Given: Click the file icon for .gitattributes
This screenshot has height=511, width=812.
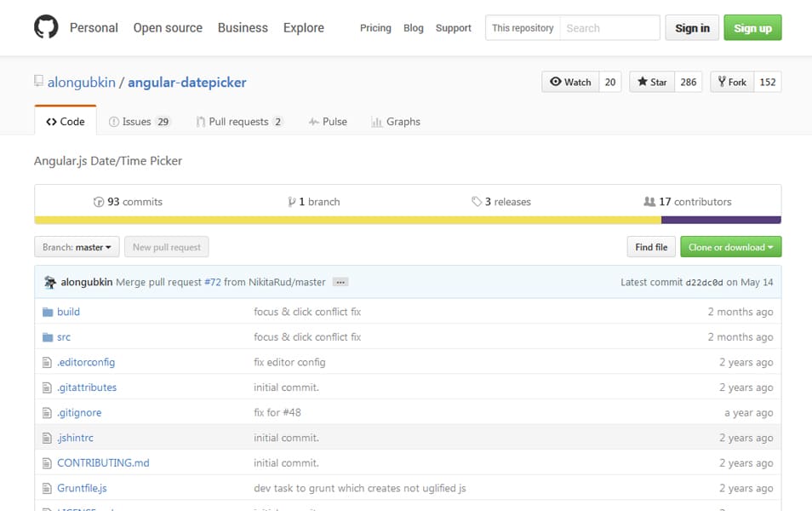Looking at the screenshot, I should (47, 388).
